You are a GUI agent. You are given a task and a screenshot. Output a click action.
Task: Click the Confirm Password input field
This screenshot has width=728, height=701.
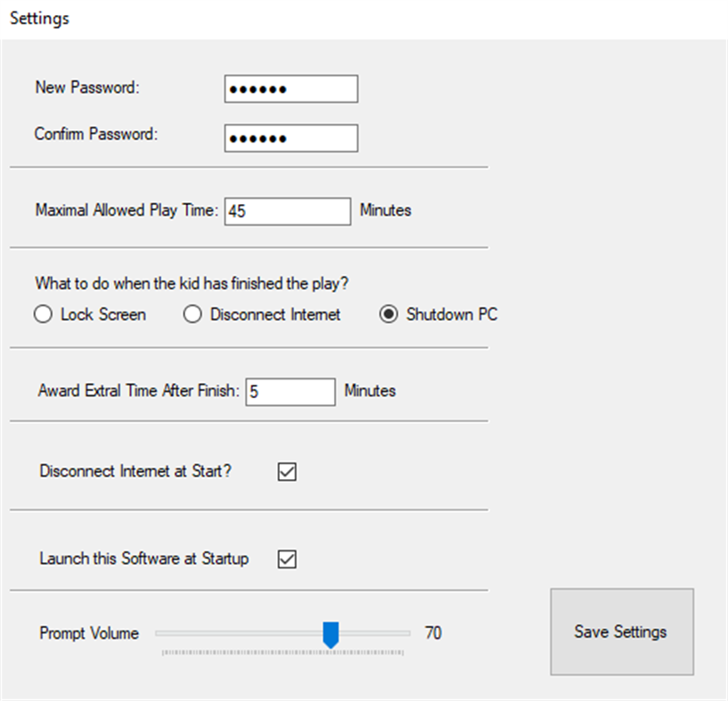pos(290,138)
